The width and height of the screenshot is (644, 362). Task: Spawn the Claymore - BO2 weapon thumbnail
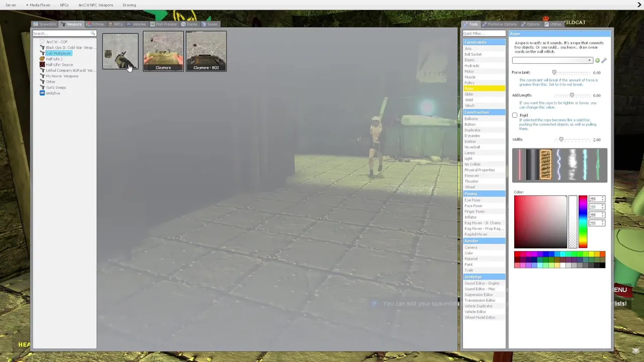point(206,51)
